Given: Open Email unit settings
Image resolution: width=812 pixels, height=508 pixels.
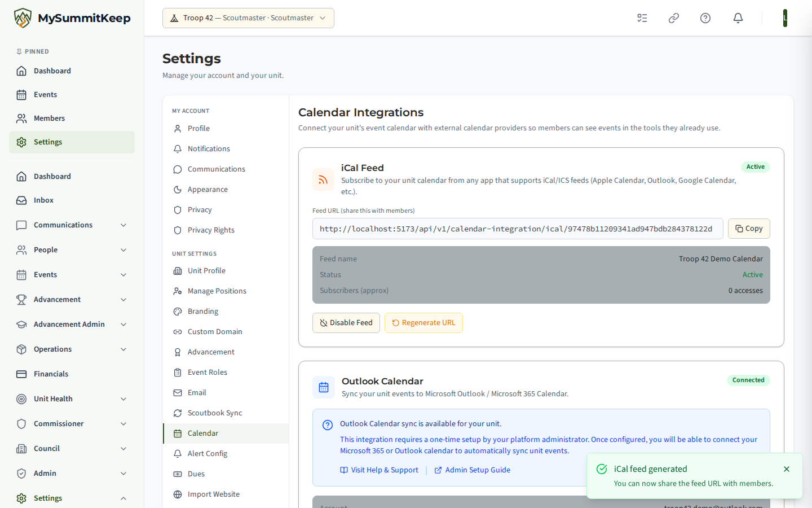Looking at the screenshot, I should click(226, 393).
